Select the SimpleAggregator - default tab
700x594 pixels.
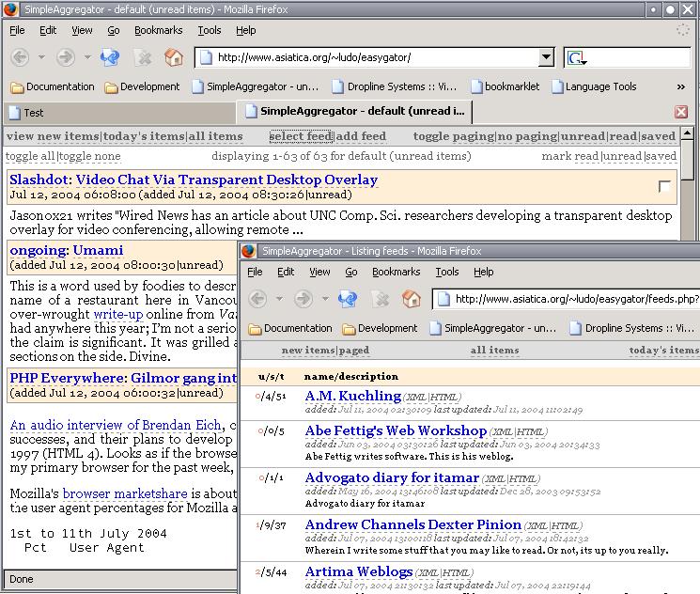pos(355,112)
